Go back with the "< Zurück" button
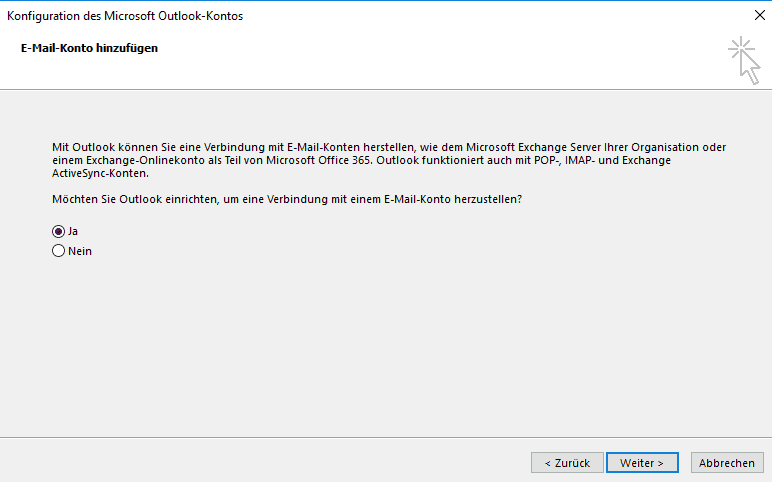This screenshot has height=482, width=772. point(567,463)
